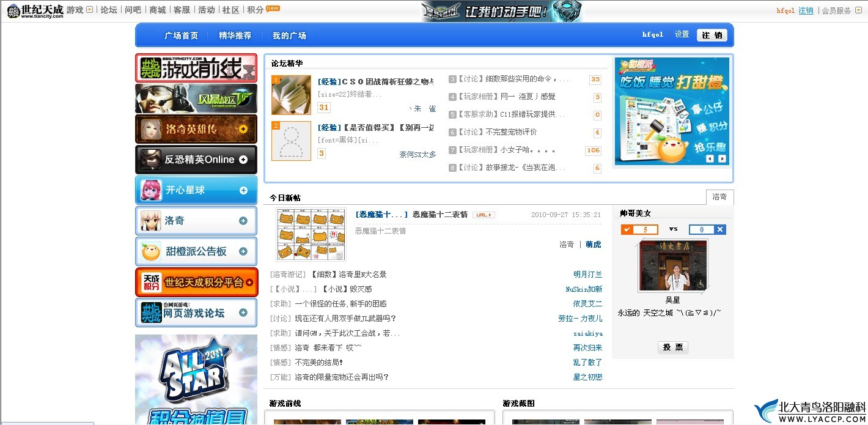Screen dimensions: 868x425
Task: Expand 洛奇 sidebar plus icon
Action: [243, 221]
